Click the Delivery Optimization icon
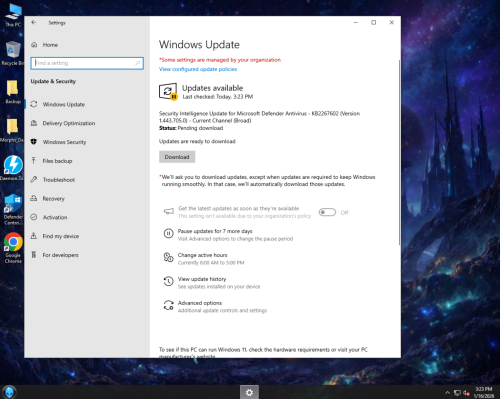The width and height of the screenshot is (500, 399). click(x=34, y=123)
